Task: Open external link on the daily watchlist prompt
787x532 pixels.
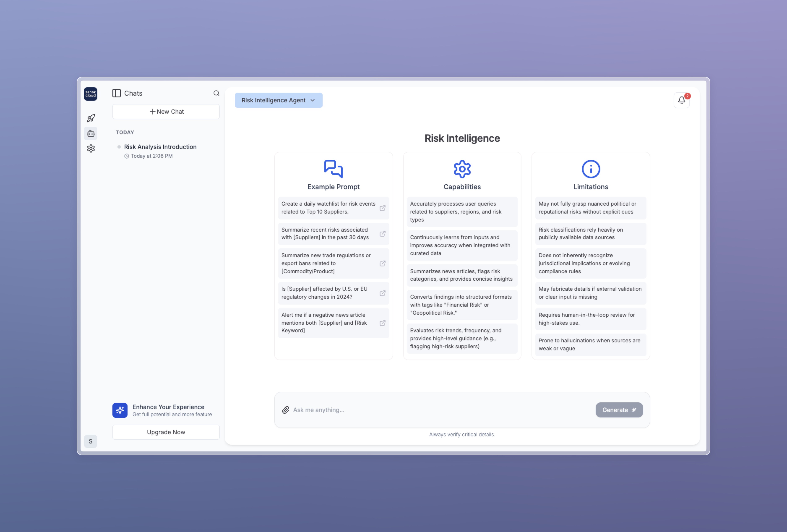Action: 382,208
